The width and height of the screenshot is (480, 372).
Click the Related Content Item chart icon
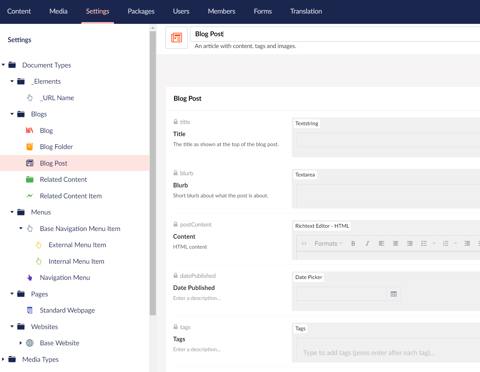[x=30, y=196]
